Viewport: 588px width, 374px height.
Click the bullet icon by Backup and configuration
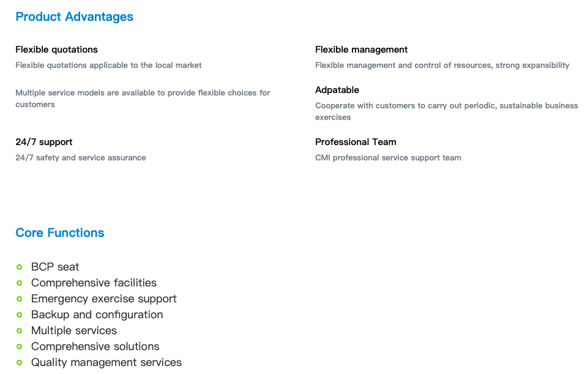20,315
